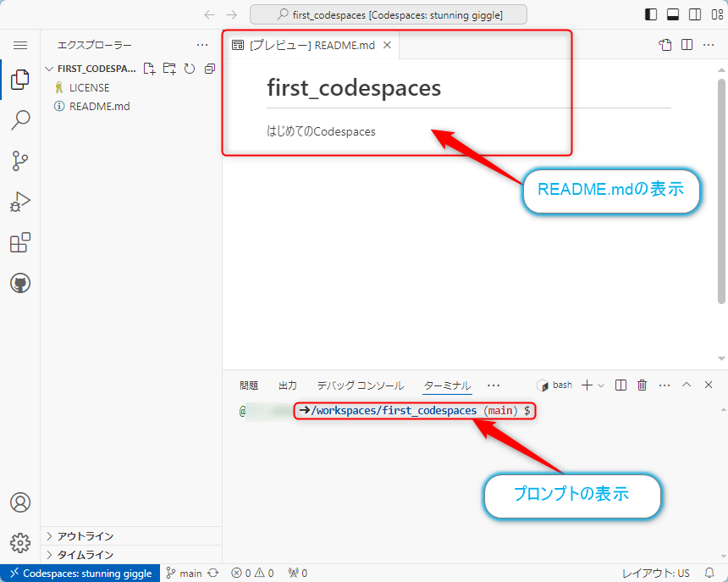Close the README.md preview tab
This screenshot has height=582, width=728.
pyautogui.click(x=387, y=45)
